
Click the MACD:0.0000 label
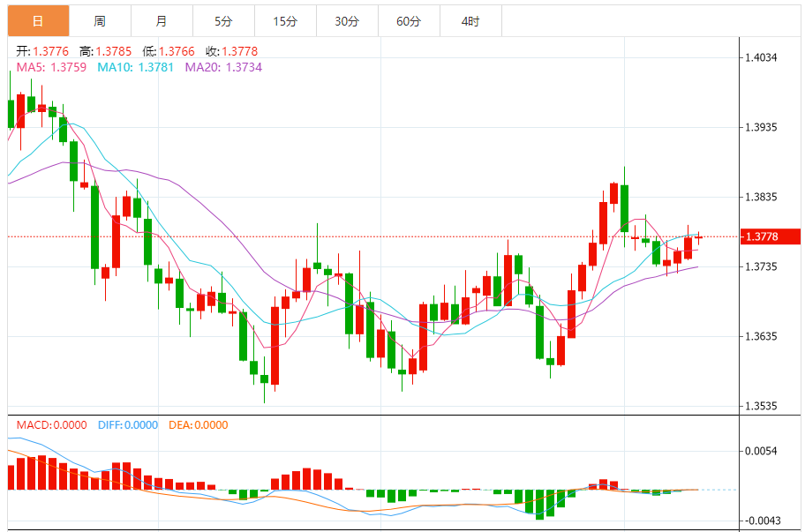coord(51,424)
